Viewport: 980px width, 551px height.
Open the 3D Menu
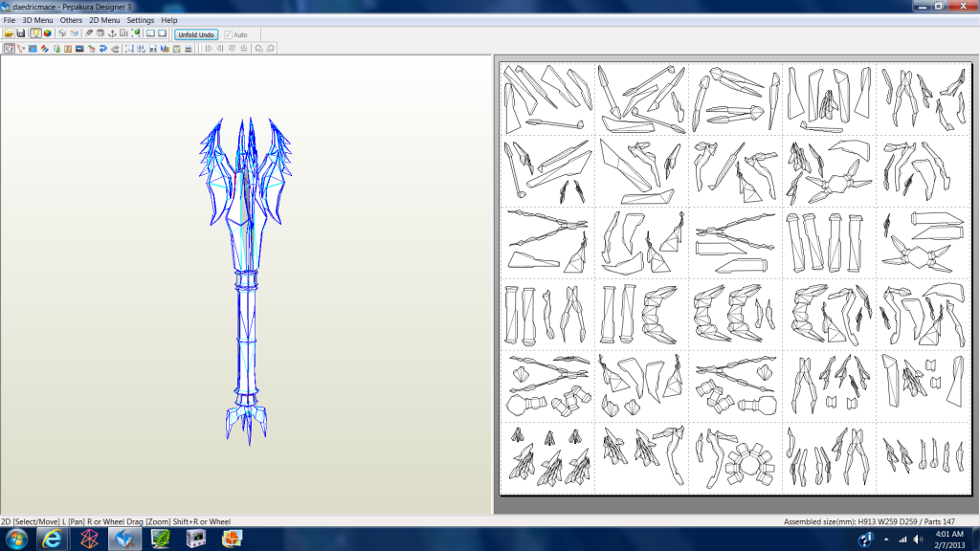pos(37,20)
